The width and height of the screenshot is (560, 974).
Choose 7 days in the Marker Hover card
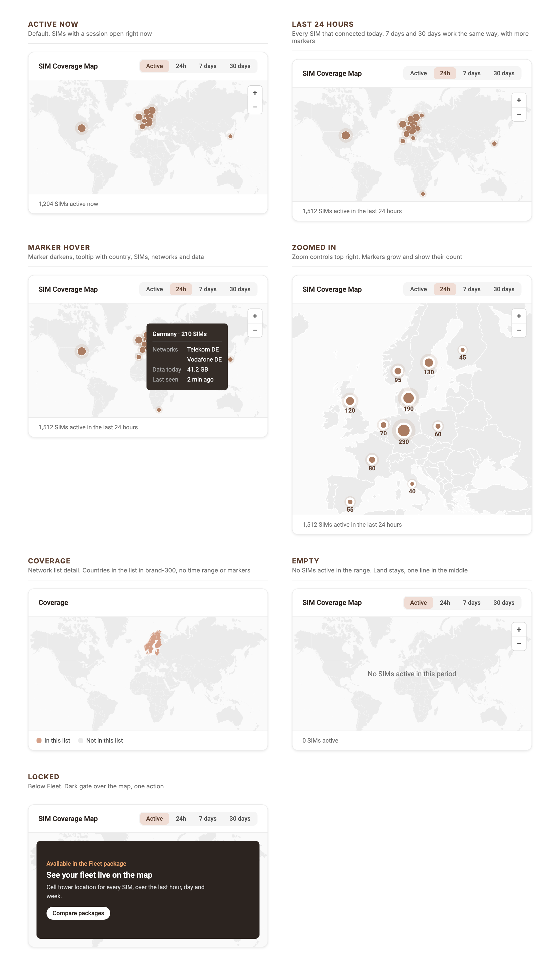pyautogui.click(x=208, y=289)
